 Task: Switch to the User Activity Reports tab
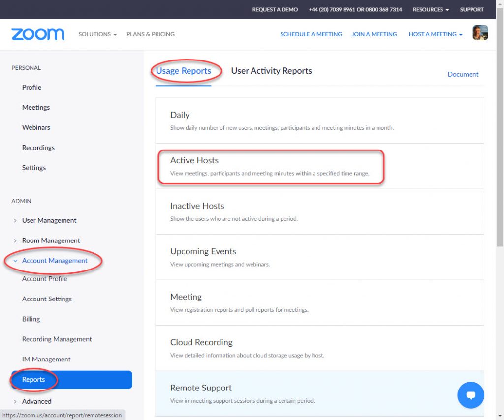tap(271, 70)
